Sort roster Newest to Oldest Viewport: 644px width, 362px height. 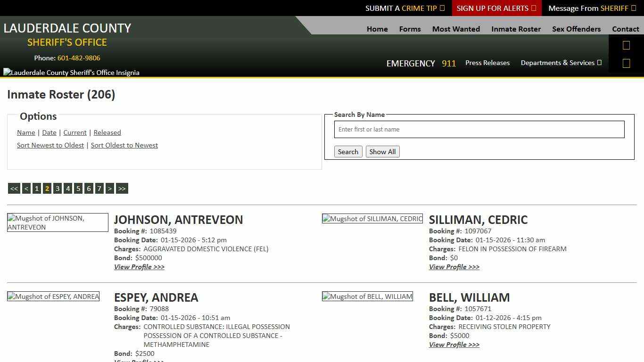coord(50,145)
